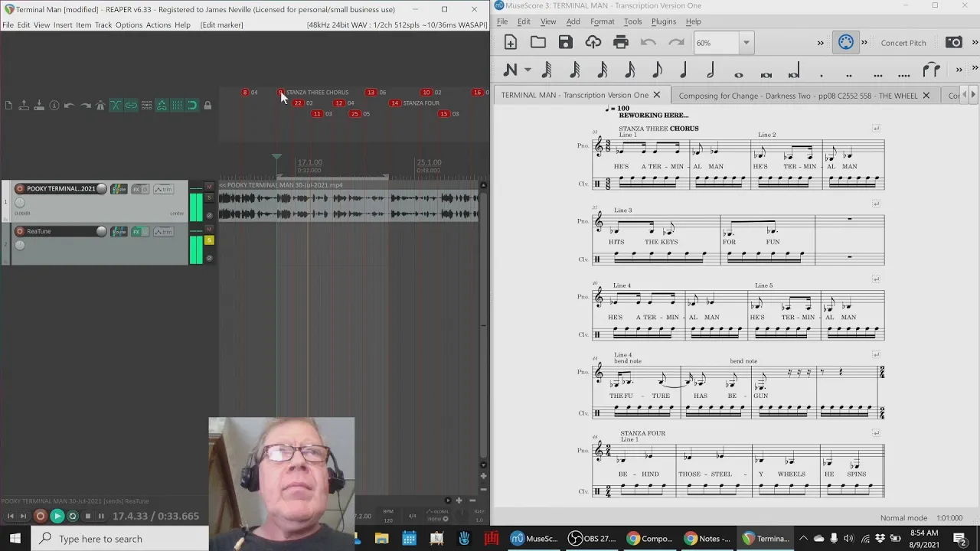Toggle snap magnet icon in REAPER toolbar
The width and height of the screenshot is (980, 551).
[x=192, y=105]
